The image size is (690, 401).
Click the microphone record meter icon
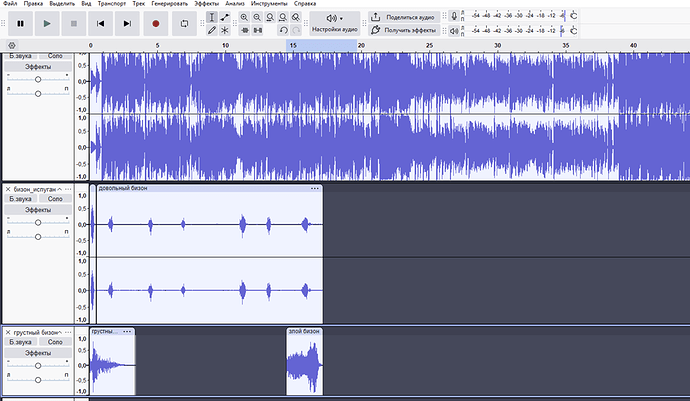click(x=454, y=16)
